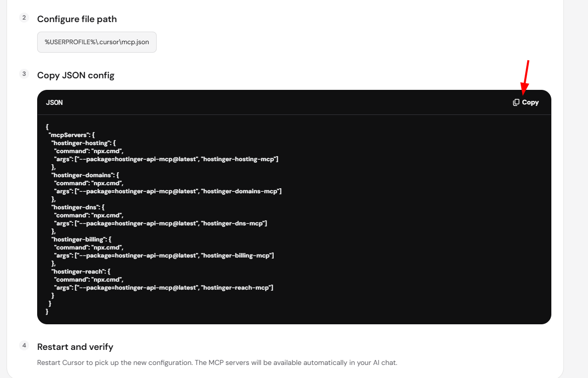Click the "hostinger-billing" key line
This screenshot has width=588, height=378.
(x=81, y=239)
